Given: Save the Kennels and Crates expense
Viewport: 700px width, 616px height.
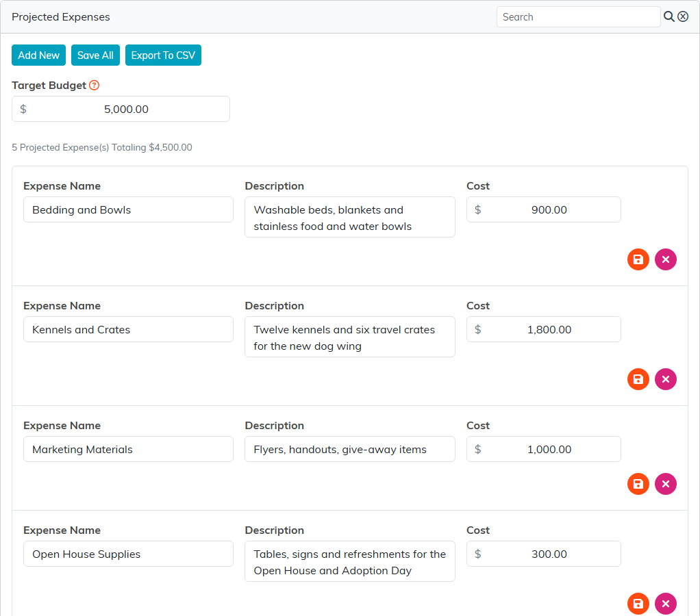Looking at the screenshot, I should [x=638, y=379].
